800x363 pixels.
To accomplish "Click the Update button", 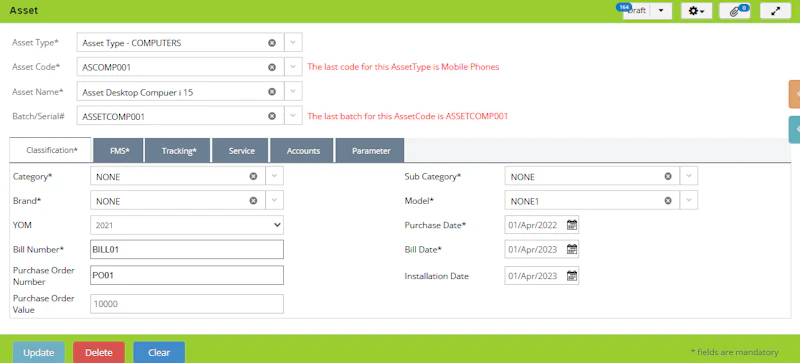I will 39,352.
